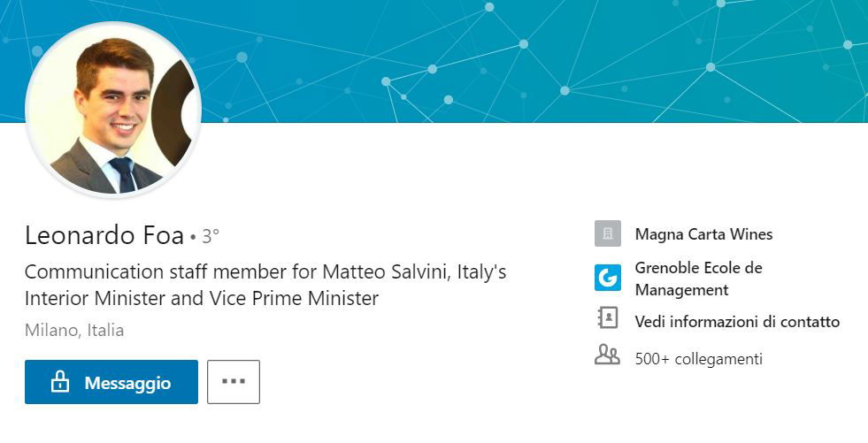This screenshot has height=443, width=868.
Task: Click the word Management under Grenoble
Action: tap(681, 290)
